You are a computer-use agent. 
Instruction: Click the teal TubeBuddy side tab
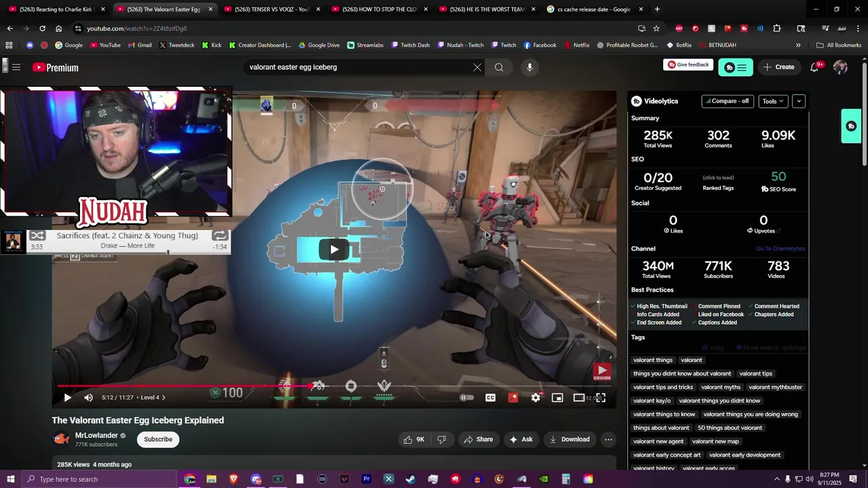851,126
